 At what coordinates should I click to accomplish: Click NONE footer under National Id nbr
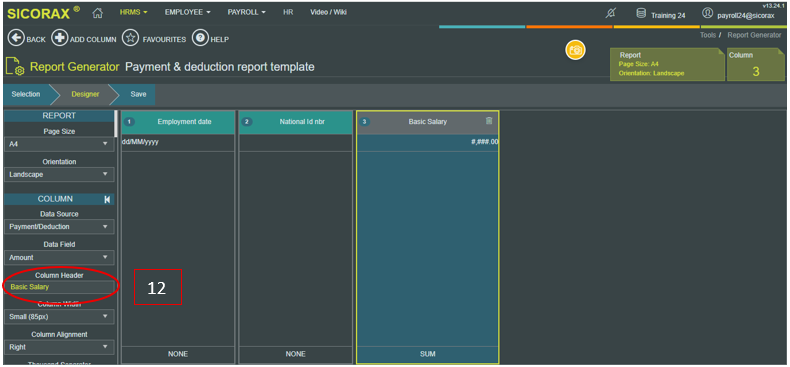pos(296,354)
